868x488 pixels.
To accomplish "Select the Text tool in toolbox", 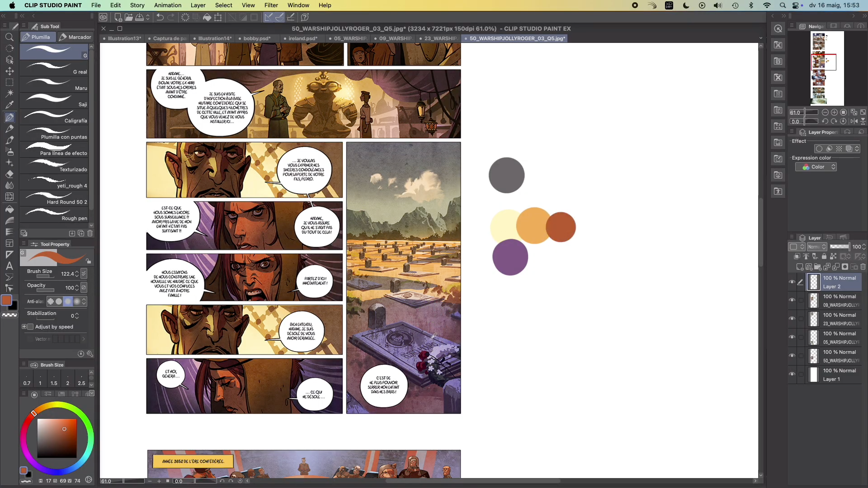I will tap(9, 266).
